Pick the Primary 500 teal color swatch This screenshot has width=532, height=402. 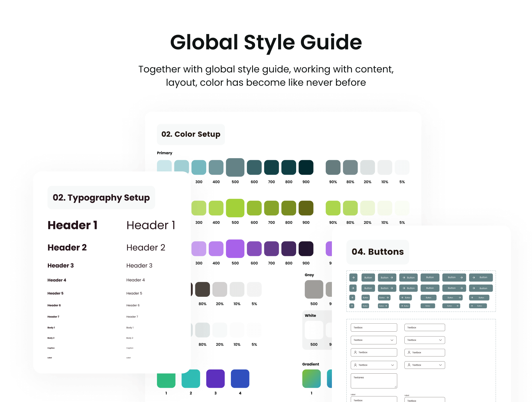235,167
